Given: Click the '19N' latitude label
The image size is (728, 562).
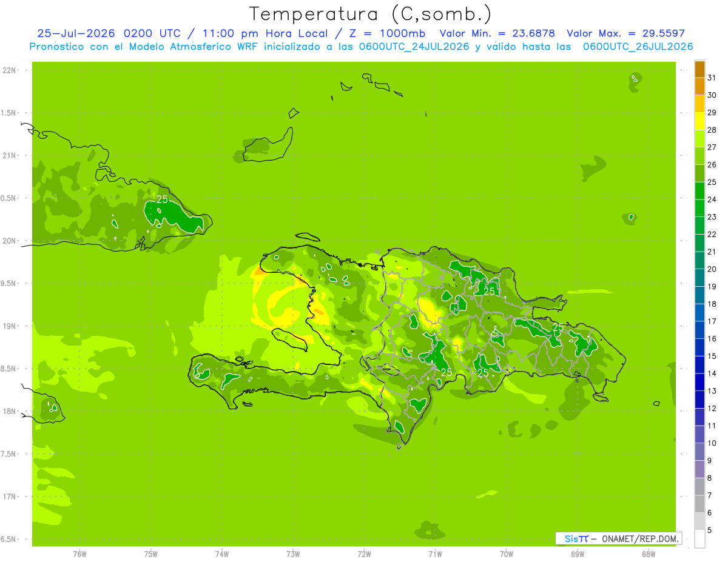Looking at the screenshot, I should (8, 326).
